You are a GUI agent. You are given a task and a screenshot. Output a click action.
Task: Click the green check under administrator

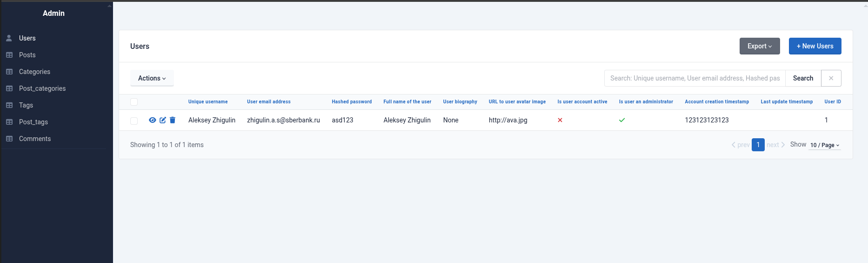click(x=622, y=120)
